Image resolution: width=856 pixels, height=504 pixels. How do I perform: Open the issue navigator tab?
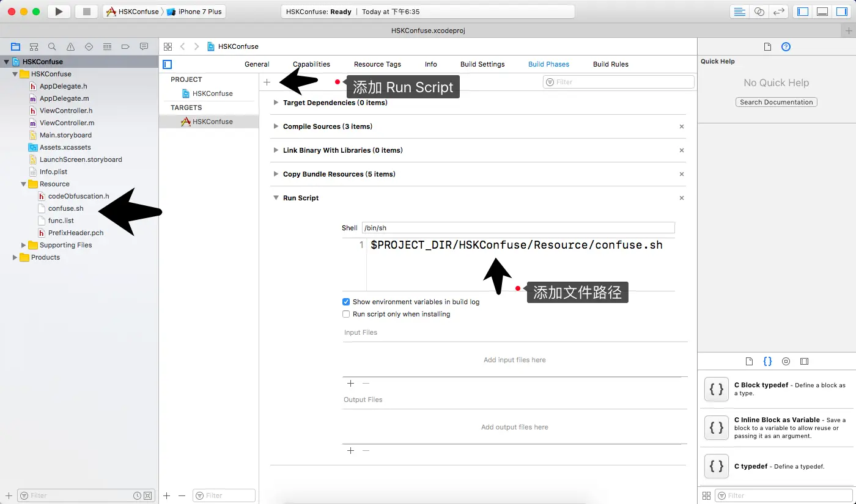point(70,46)
